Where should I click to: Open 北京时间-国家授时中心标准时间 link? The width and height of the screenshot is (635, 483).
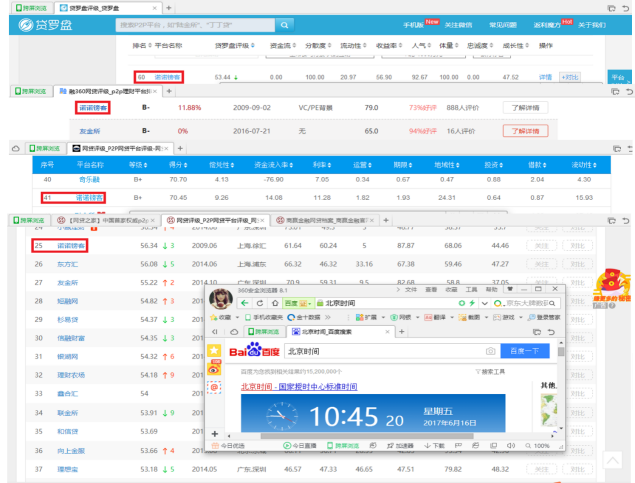pos(299,387)
